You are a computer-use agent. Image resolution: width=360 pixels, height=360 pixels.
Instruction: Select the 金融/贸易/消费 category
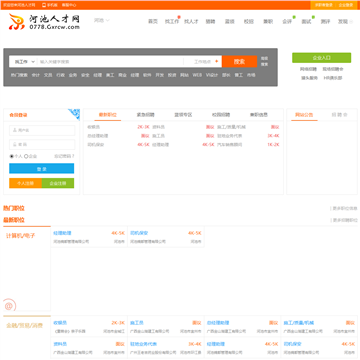coord(25,325)
